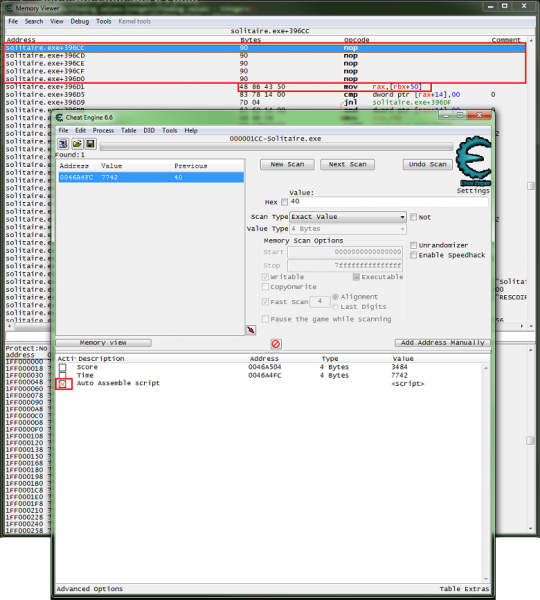Click the Stop address field

[x=345, y=265]
